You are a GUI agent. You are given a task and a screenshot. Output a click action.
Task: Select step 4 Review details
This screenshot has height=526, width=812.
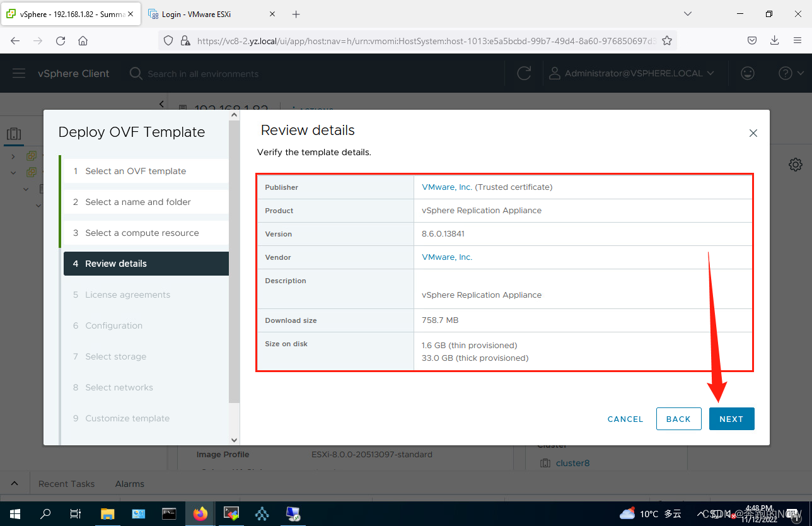tap(146, 264)
